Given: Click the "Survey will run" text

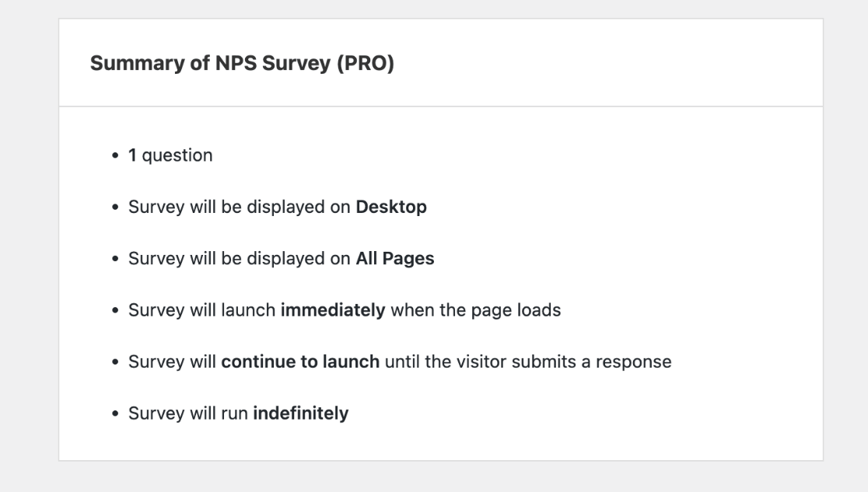Looking at the screenshot, I should point(189,413).
